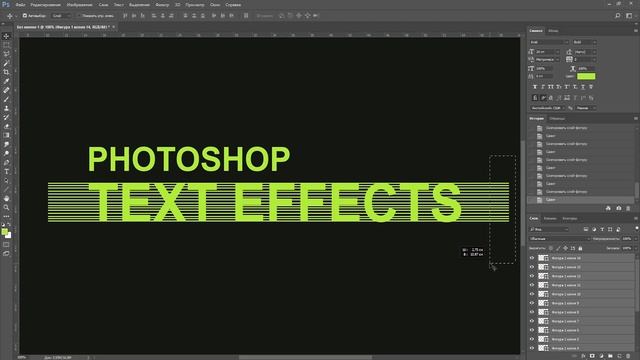Create new snapshot from History panel camera icon
This screenshot has width=640, height=360.
pos(619,208)
